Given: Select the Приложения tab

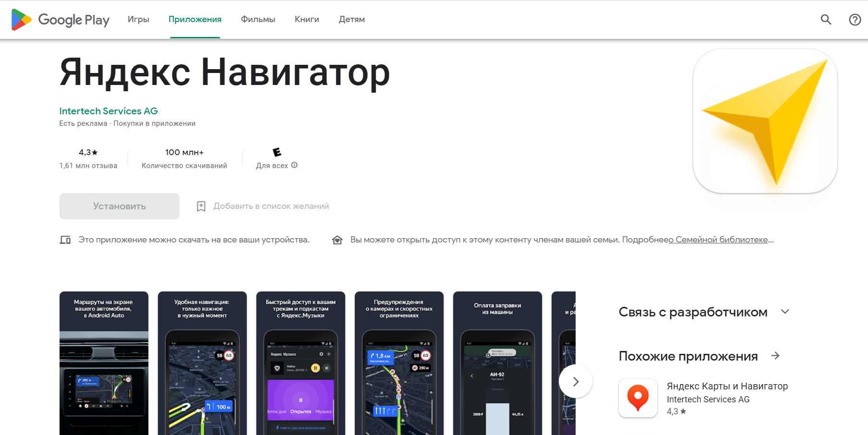Looking at the screenshot, I should coord(195,19).
